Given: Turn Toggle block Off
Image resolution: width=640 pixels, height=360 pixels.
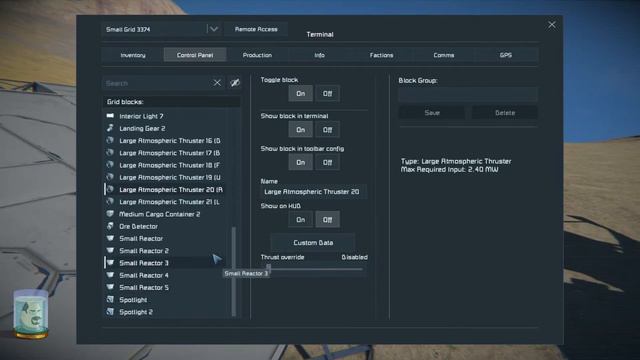Looking at the screenshot, I should click(327, 93).
